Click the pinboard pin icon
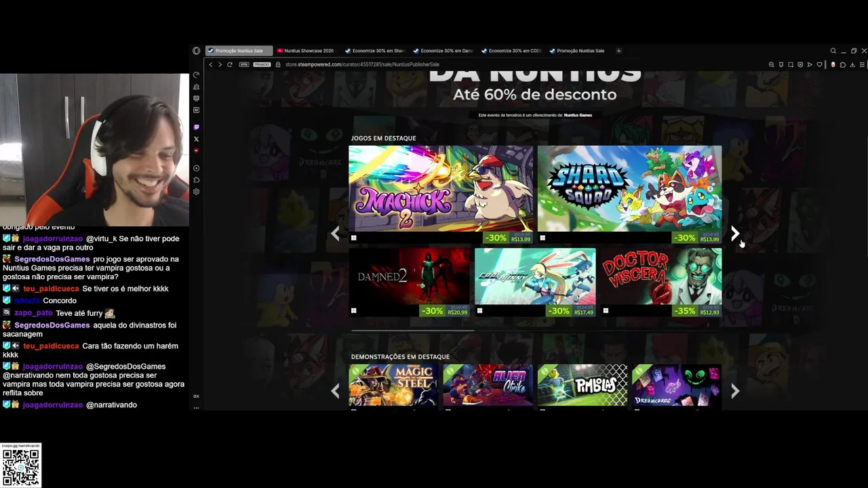The width and height of the screenshot is (868, 488). point(781,64)
